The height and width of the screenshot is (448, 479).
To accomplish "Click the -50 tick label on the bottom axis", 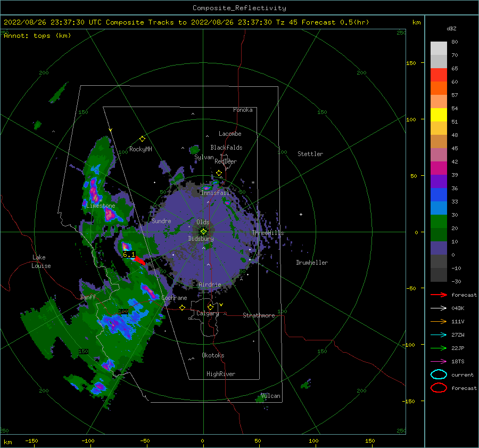I will [145, 441].
